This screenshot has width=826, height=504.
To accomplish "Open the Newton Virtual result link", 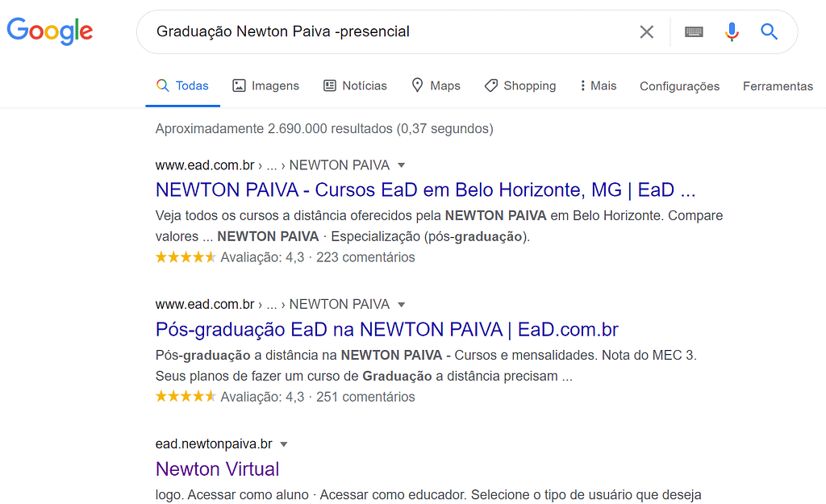I will (217, 469).
